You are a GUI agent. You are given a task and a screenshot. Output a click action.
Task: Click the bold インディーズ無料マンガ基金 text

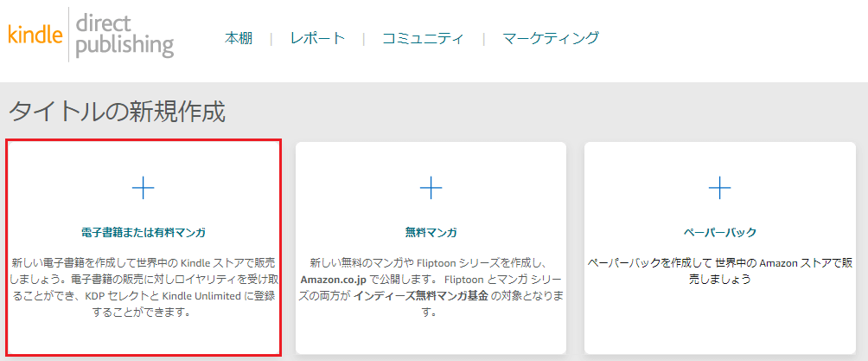[x=422, y=295]
